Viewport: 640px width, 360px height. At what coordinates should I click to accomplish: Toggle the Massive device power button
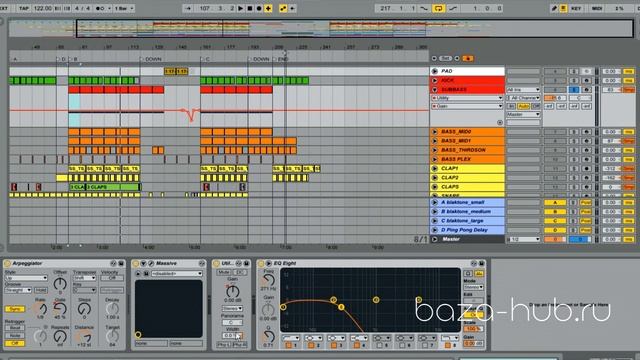(x=136, y=264)
